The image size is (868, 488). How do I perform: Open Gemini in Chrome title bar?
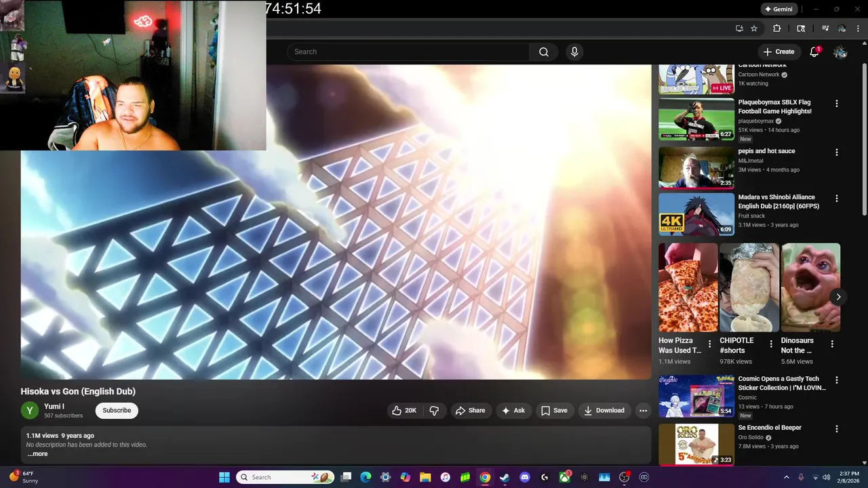[778, 9]
